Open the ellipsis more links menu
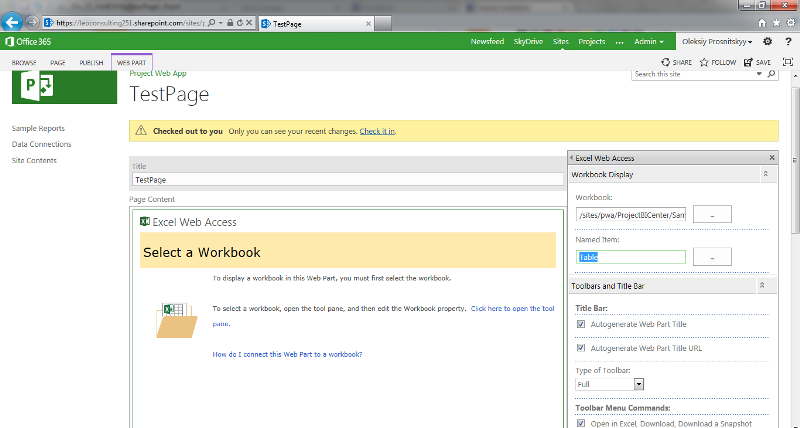The image size is (800, 428). 619,42
